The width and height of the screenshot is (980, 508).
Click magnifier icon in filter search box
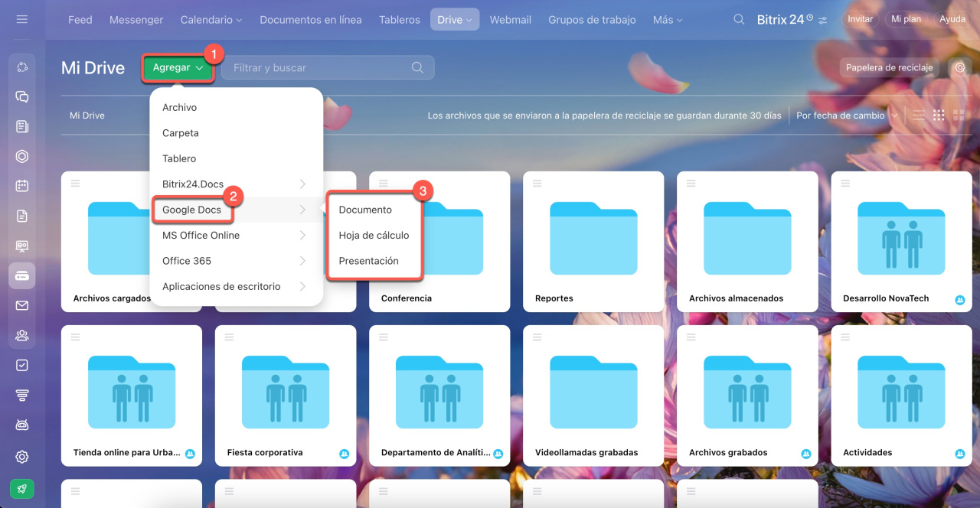click(417, 67)
